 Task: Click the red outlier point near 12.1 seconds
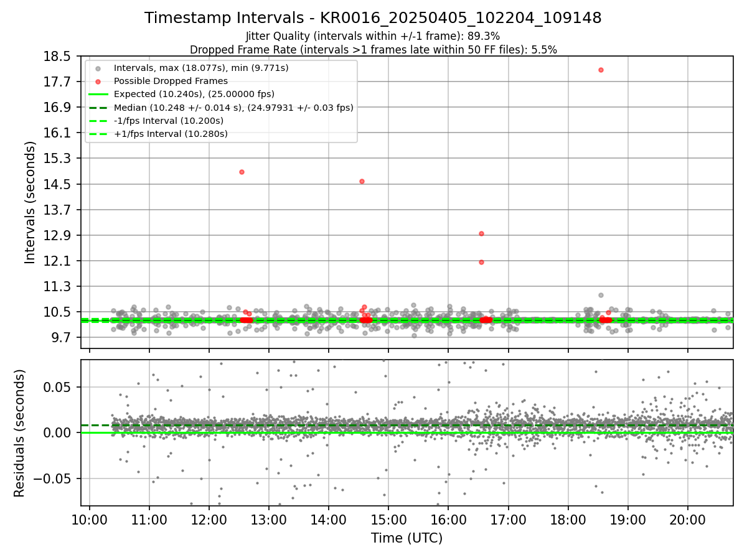click(x=481, y=262)
